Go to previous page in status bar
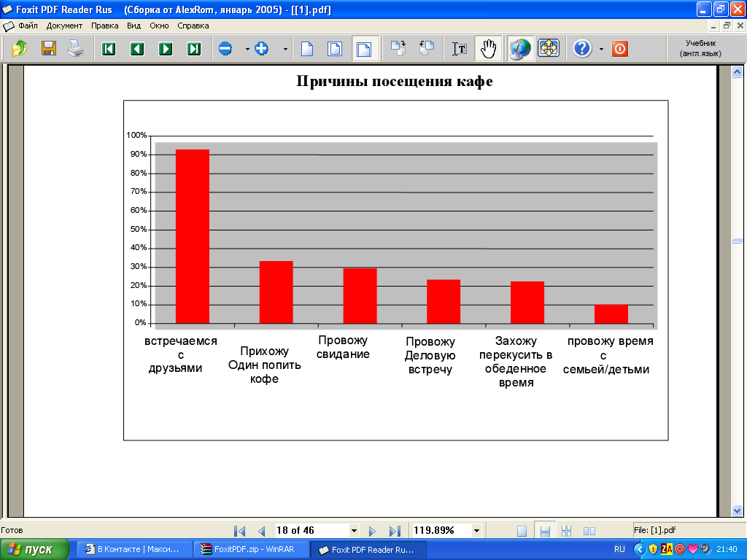Screen dimensions: 747x560 point(261,531)
